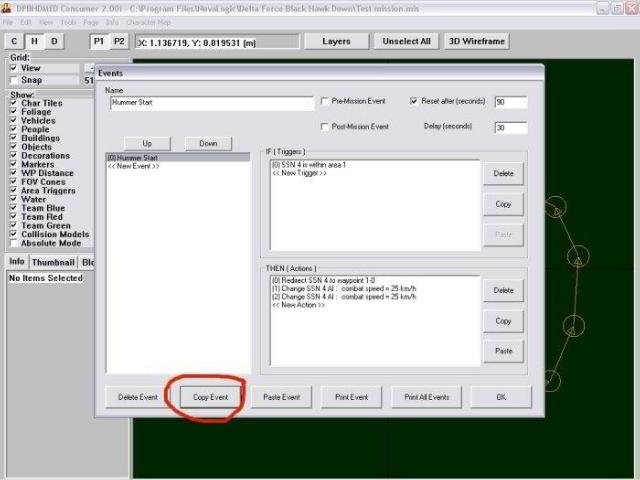
Task: Enable 3D Wireframe view
Action: pos(476,42)
